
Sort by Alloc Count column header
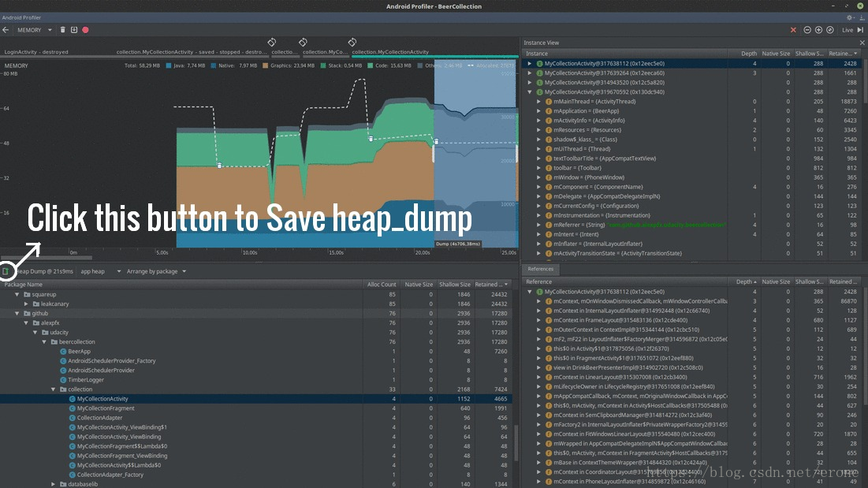[382, 284]
